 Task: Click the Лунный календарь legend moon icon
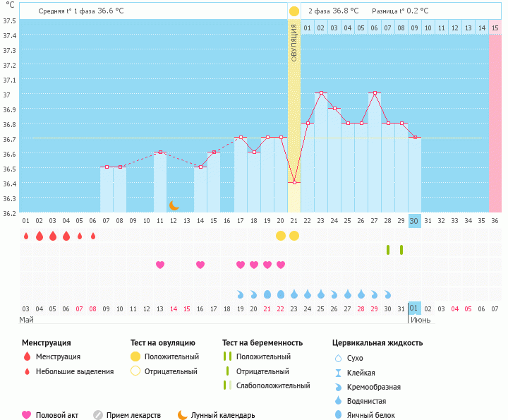point(183,415)
